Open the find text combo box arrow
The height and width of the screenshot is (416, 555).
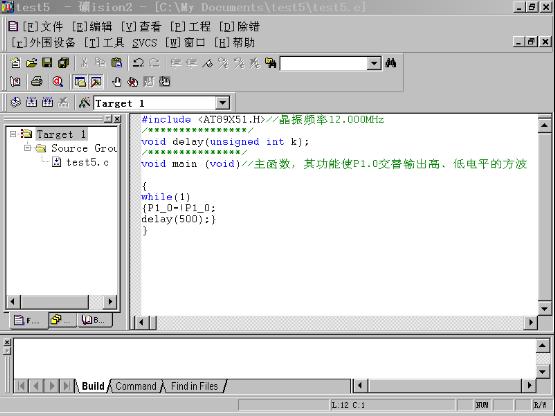click(x=374, y=63)
